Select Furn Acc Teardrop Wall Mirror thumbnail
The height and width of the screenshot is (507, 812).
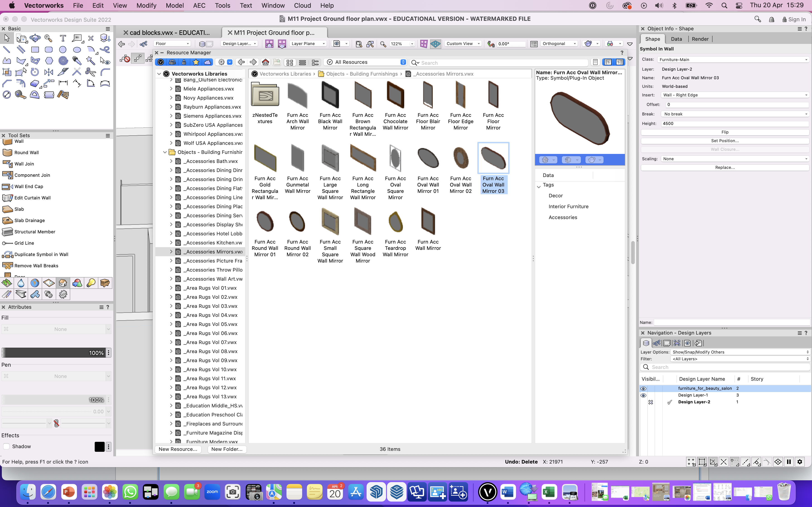[x=395, y=222]
